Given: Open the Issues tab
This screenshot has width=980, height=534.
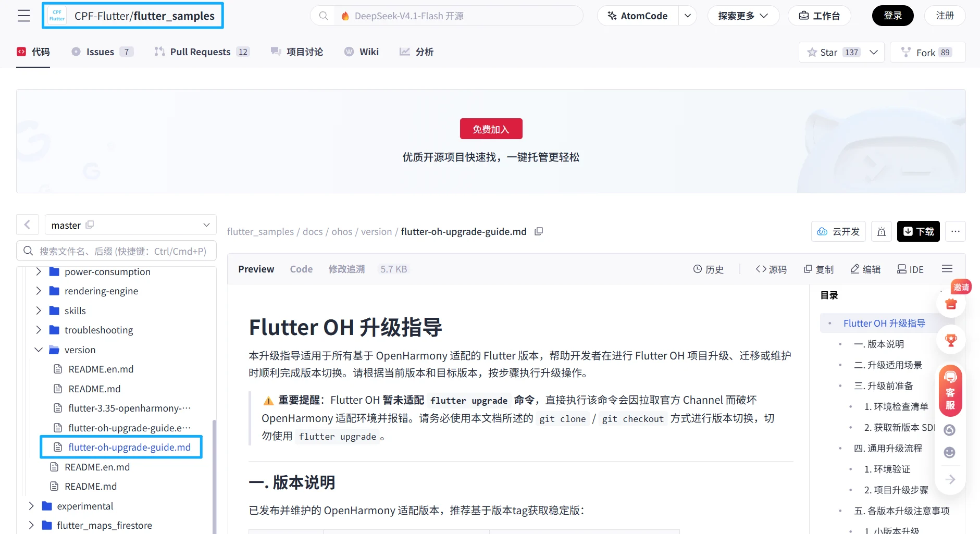Looking at the screenshot, I should (102, 52).
